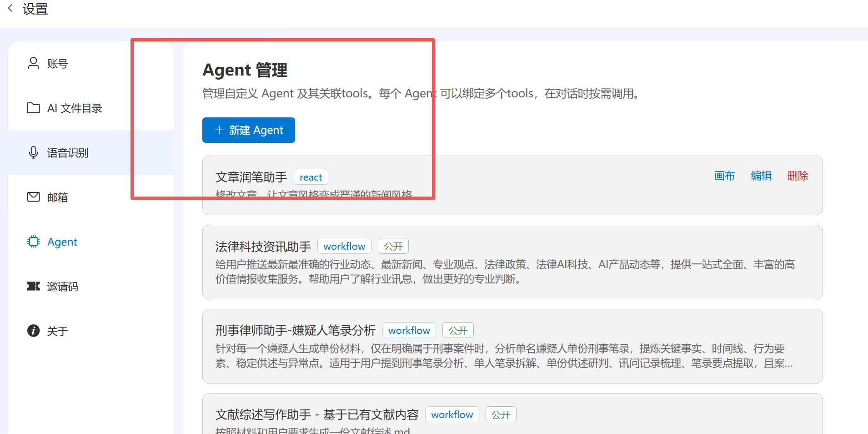Select the 法律科技资讯助手 agent card
Screen dimensions: 868x434
pyautogui.click(x=512, y=262)
